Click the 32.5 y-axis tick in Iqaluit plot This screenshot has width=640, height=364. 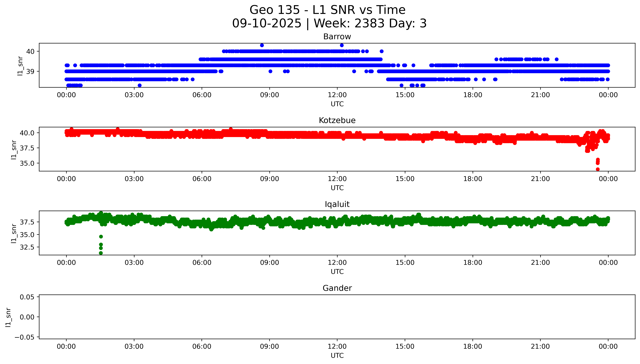27,247
